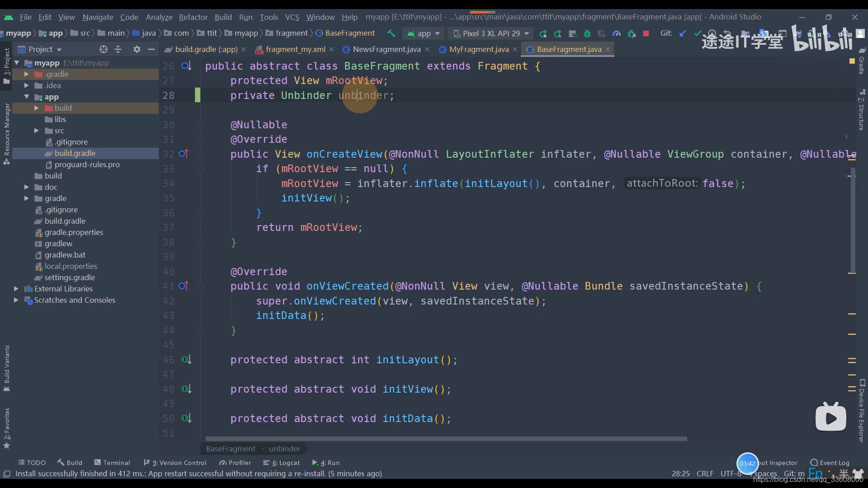
Task: Expand the app module tree item
Action: click(x=26, y=97)
